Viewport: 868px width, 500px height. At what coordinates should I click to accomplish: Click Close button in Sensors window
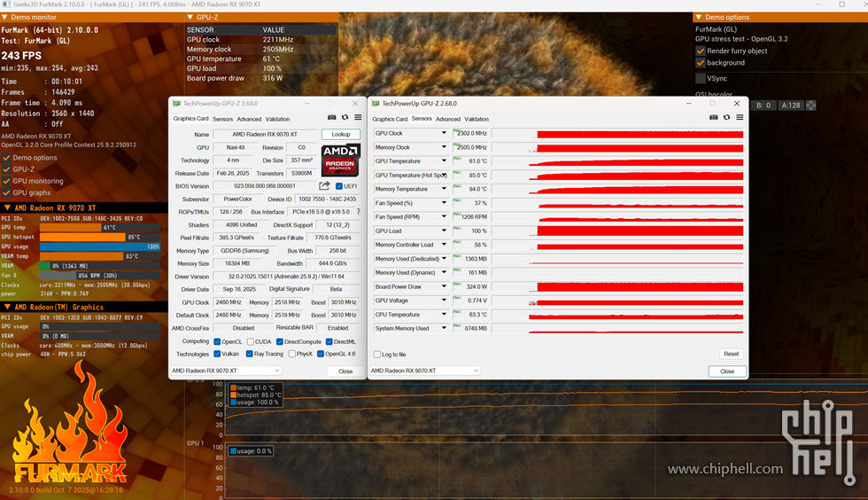click(727, 371)
